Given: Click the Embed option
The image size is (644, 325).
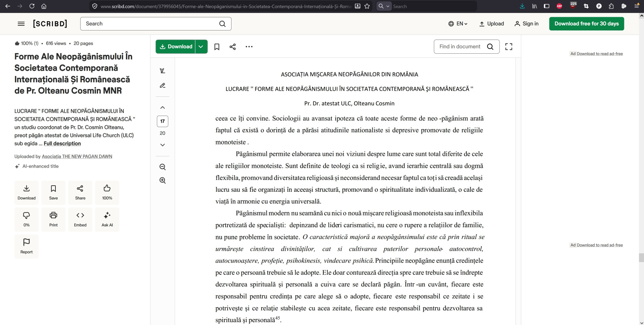Looking at the screenshot, I should tap(80, 219).
